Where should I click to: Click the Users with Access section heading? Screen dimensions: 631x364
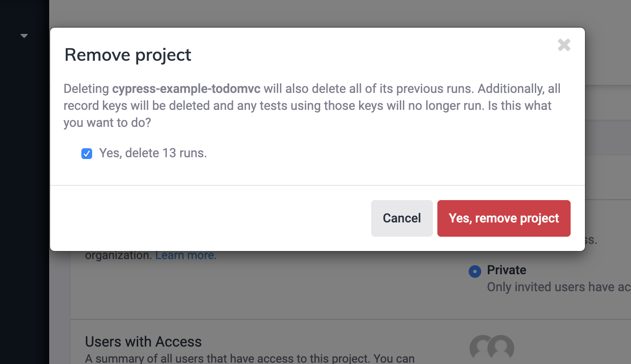coord(143,341)
